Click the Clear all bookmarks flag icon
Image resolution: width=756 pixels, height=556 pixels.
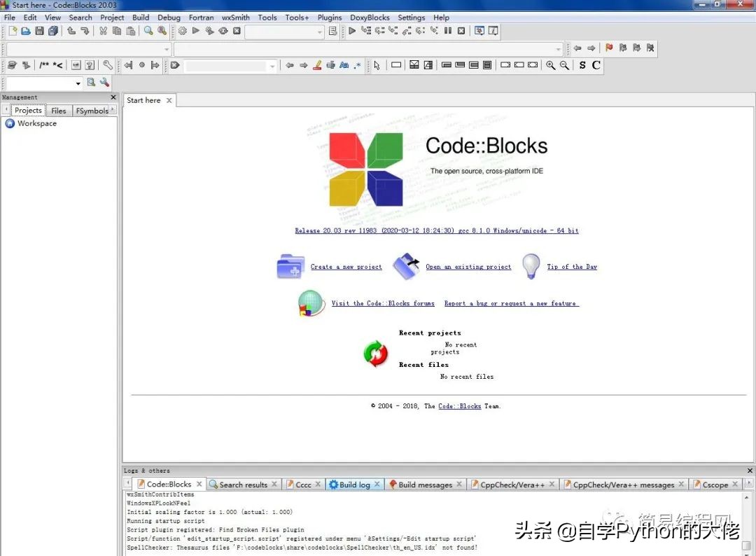pos(650,48)
